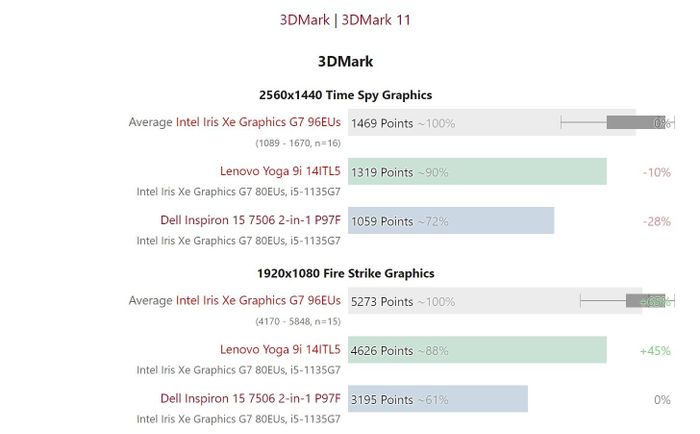Click the Time Spy range whisker indicator

612,122
